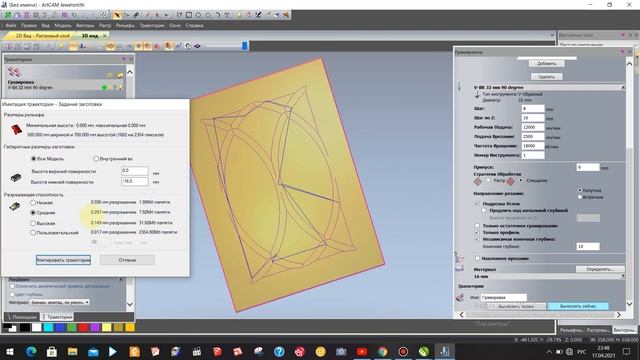Click the 'Вычислить сейчас' button
Image resolution: width=640 pixels, height=360 pixels.
coord(578,306)
